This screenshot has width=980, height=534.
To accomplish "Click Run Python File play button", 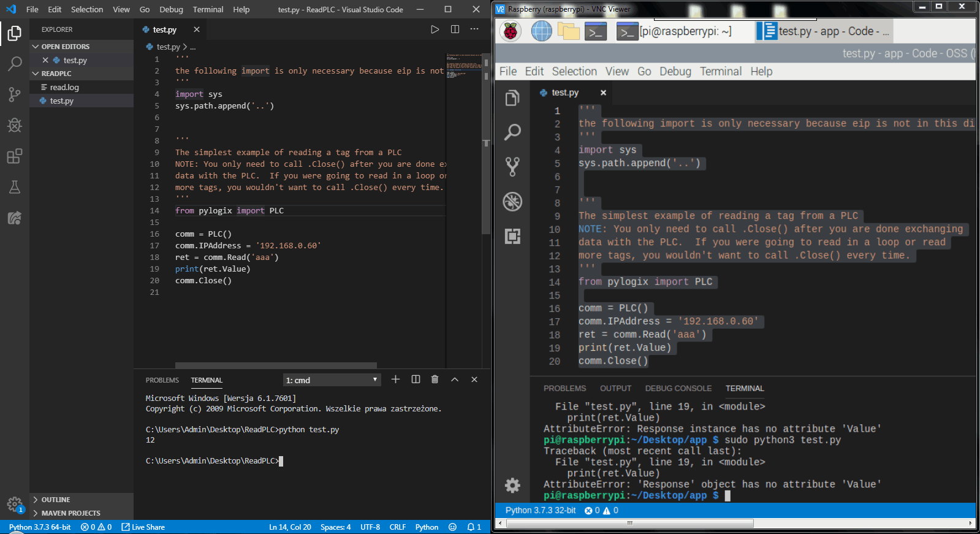I will (x=435, y=29).
